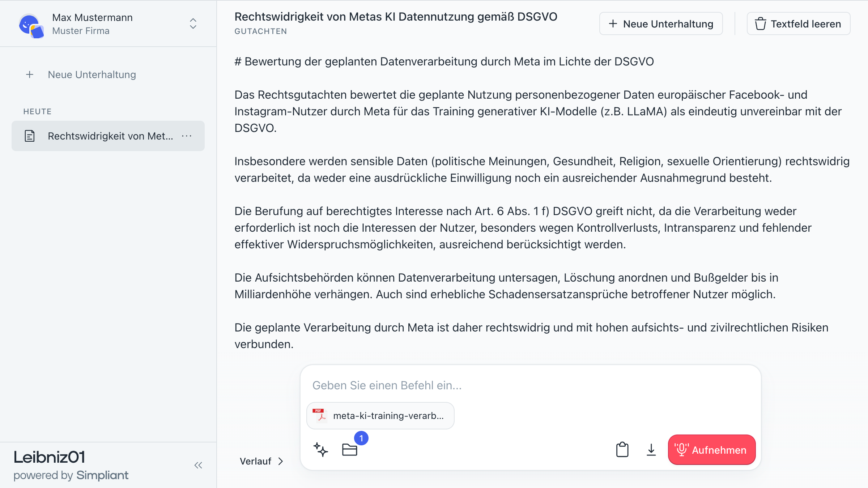
Task: Click the Max Mustermann user avatar
Action: pos(31,25)
